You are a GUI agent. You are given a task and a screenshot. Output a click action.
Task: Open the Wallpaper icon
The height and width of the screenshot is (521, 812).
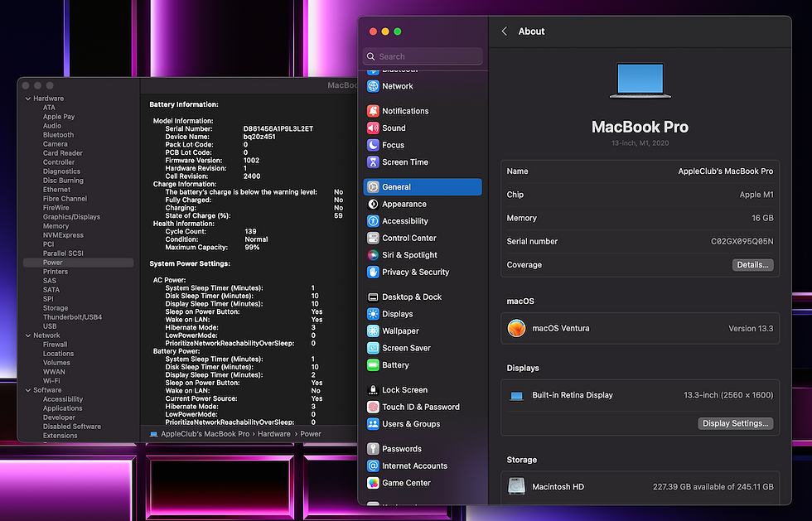(373, 331)
